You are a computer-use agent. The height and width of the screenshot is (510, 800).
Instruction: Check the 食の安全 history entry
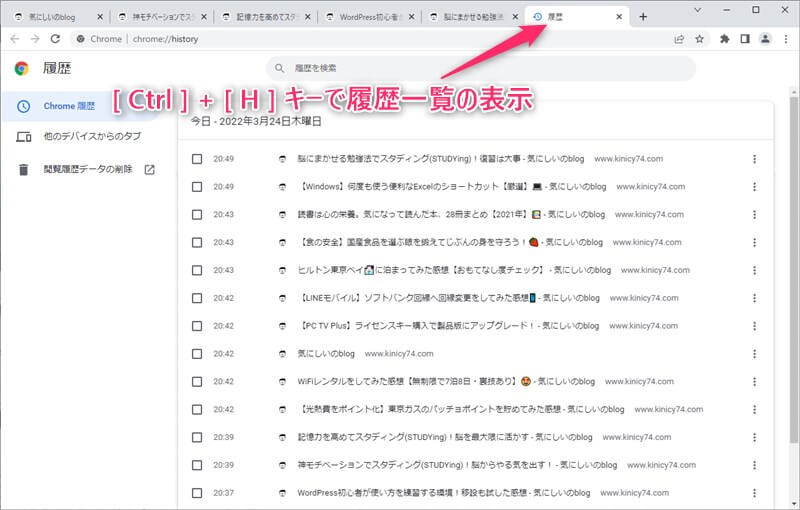point(197,242)
